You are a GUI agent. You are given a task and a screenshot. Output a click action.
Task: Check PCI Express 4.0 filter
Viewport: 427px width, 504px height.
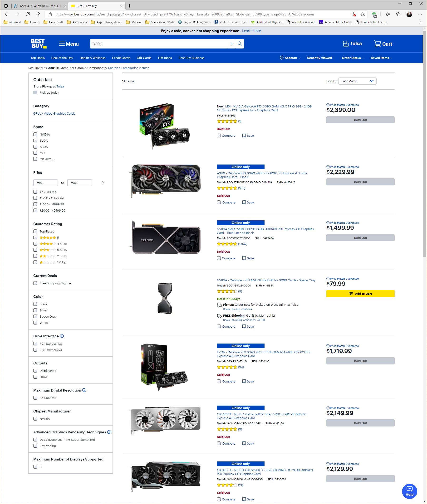coord(35,343)
